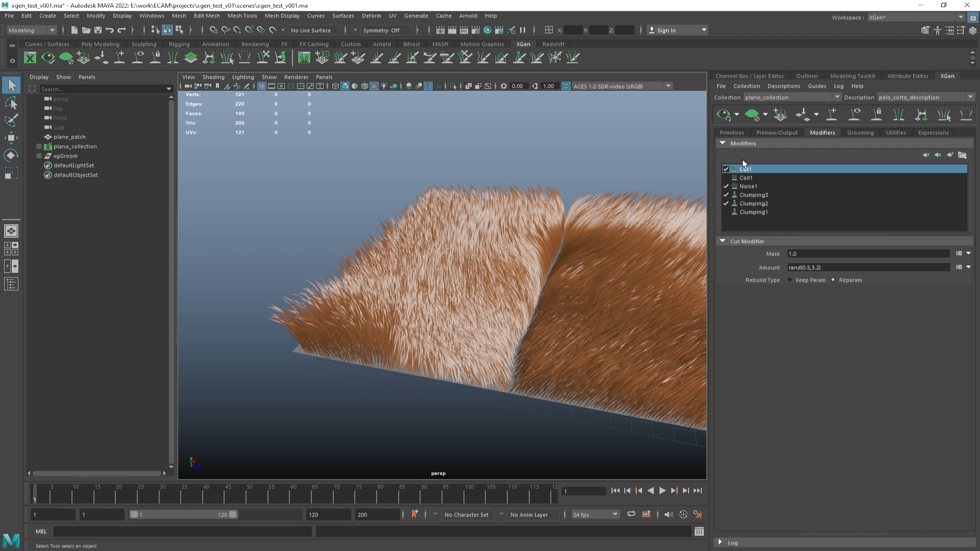Select the Coil1 modifier in list

tap(746, 178)
